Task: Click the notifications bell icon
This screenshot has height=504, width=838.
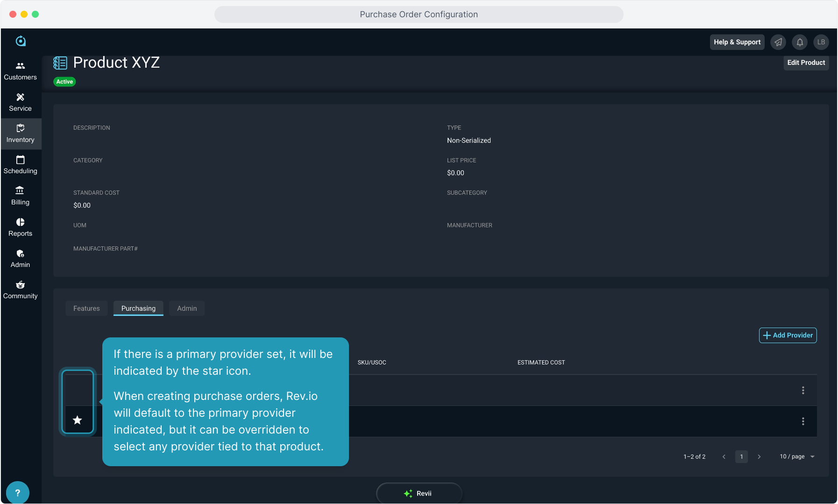Action: pos(800,42)
